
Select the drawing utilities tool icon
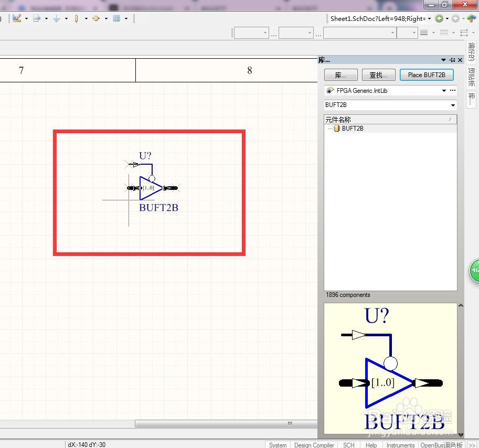pos(17,18)
